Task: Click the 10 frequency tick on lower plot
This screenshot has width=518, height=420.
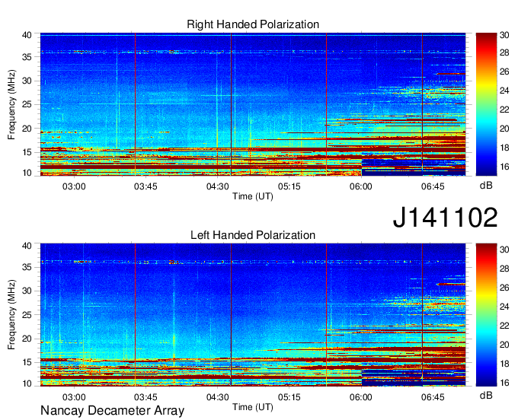Action: [x=27, y=383]
